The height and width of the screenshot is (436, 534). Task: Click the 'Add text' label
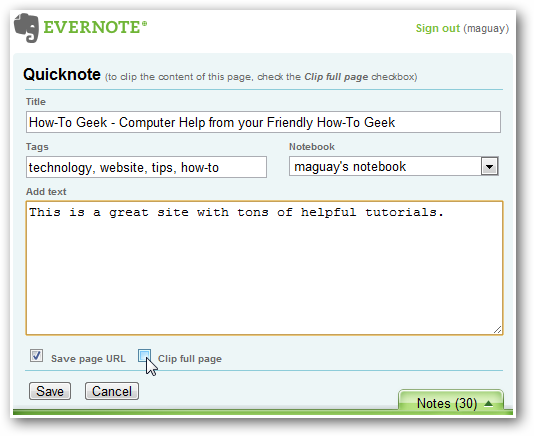click(x=46, y=192)
